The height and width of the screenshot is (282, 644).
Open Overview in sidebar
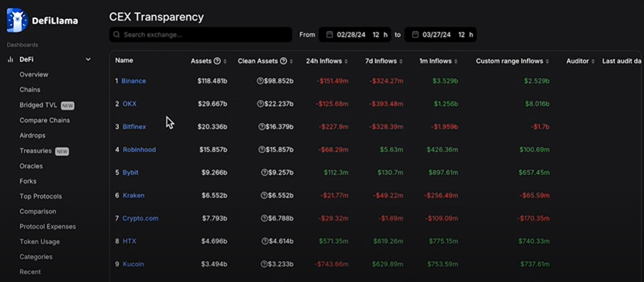point(34,75)
